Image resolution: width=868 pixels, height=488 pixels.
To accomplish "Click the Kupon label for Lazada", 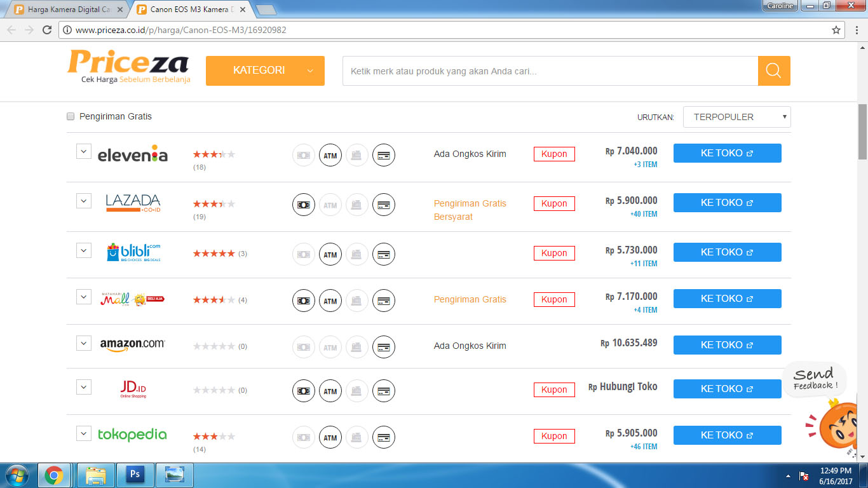I will (x=554, y=204).
